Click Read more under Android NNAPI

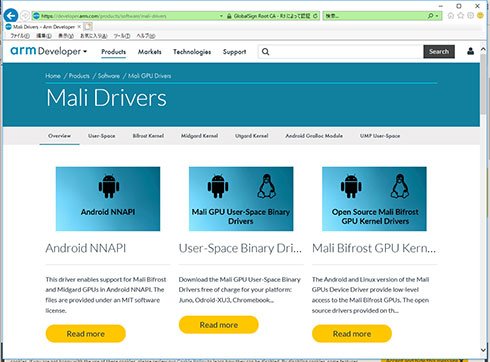86,334
